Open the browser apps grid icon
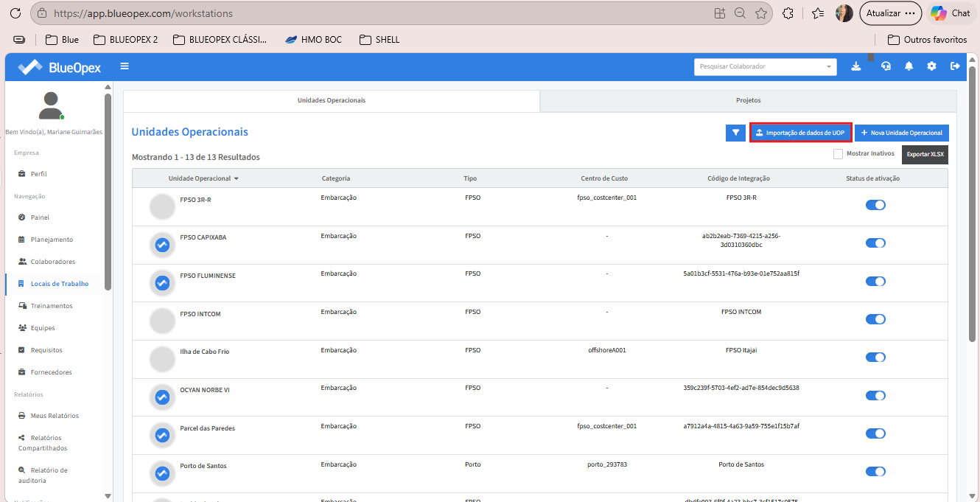 pyautogui.click(x=720, y=13)
